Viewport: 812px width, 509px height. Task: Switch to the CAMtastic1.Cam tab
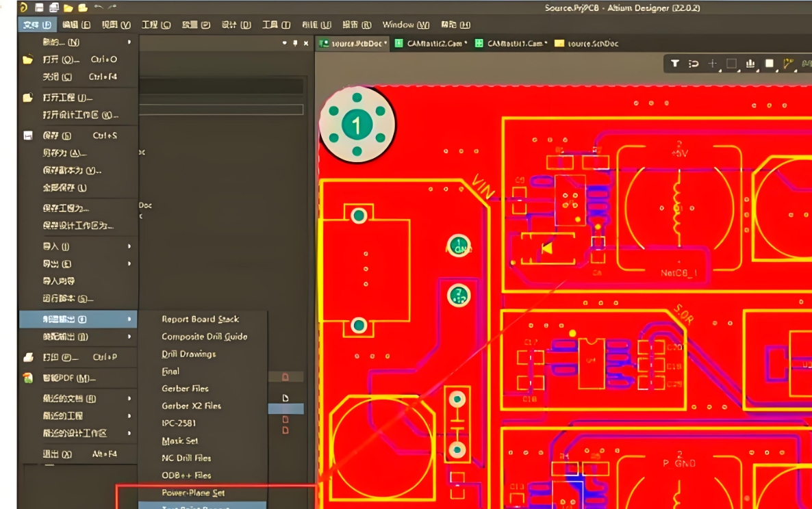tap(511, 44)
